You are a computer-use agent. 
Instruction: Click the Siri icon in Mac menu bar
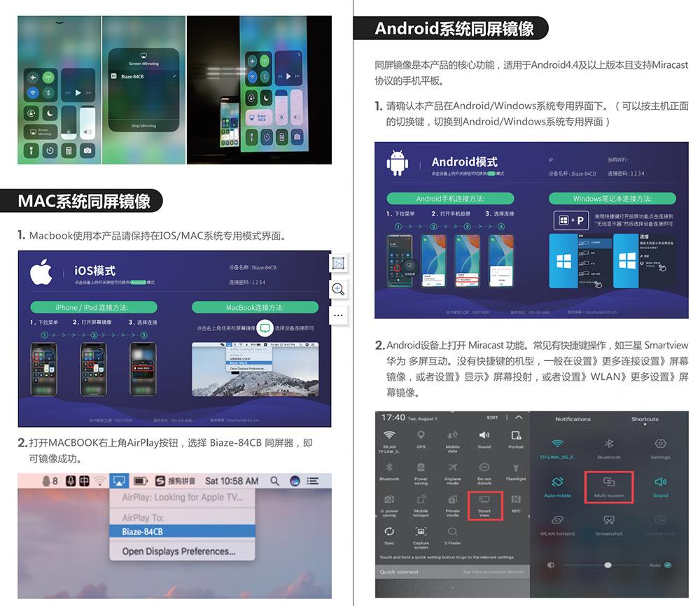[295, 481]
